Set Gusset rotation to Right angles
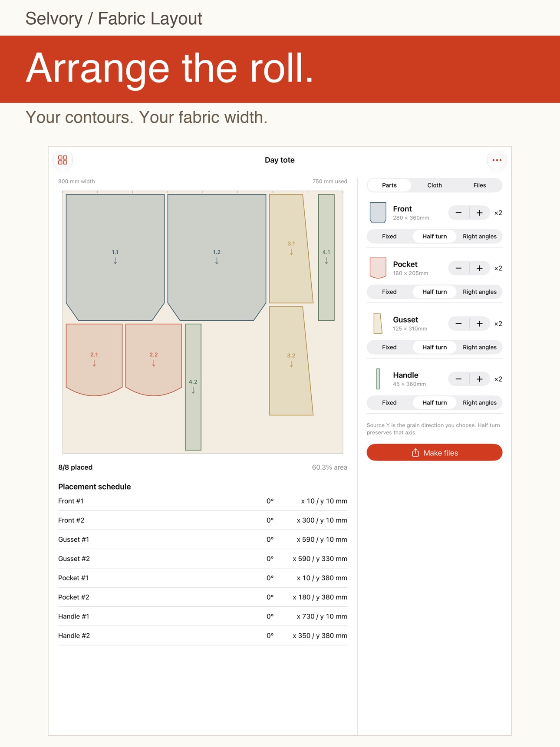Image resolution: width=560 pixels, height=747 pixels. 480,347
